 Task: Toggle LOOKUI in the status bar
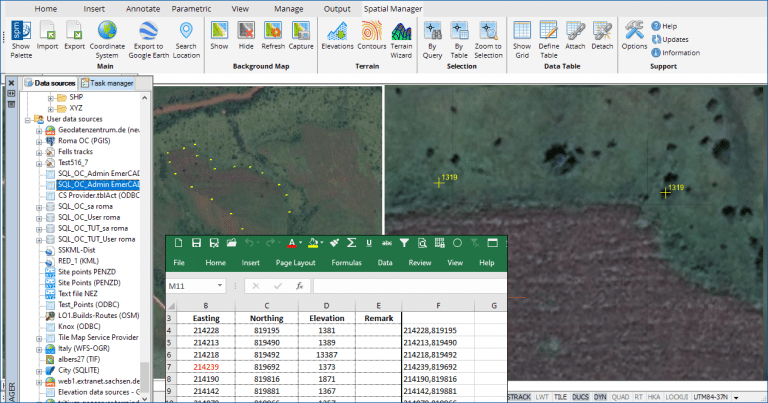[x=676, y=397]
